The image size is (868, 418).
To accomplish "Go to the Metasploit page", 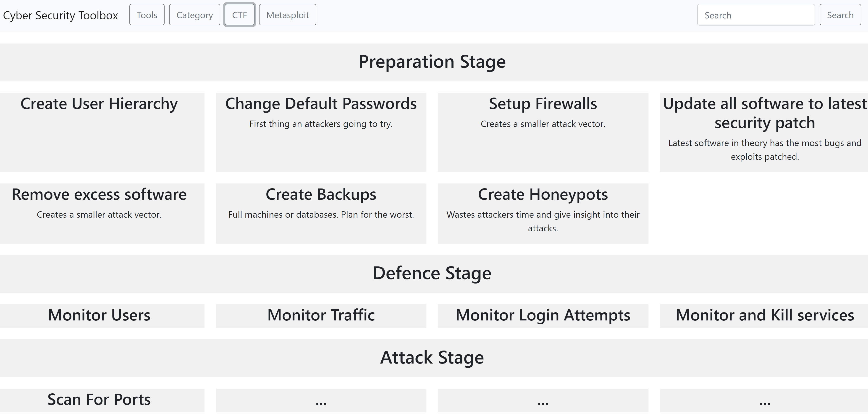I will pos(287,15).
